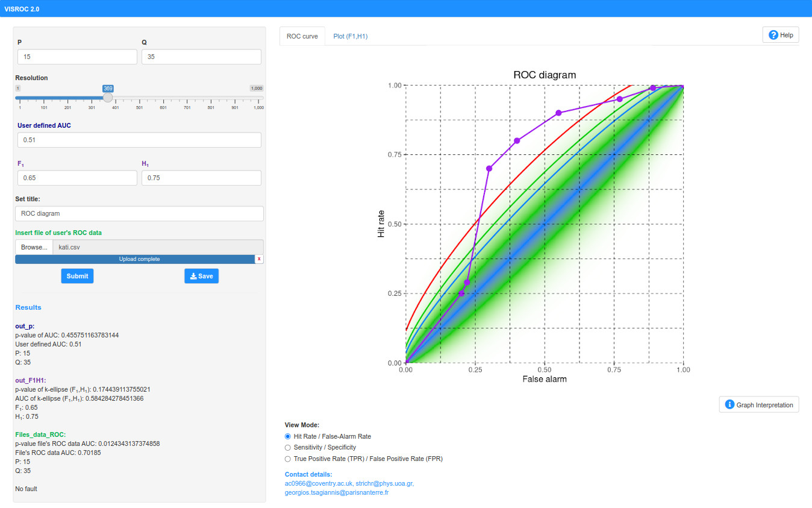Open the ROC curve tab
The image size is (812, 508).
click(302, 36)
